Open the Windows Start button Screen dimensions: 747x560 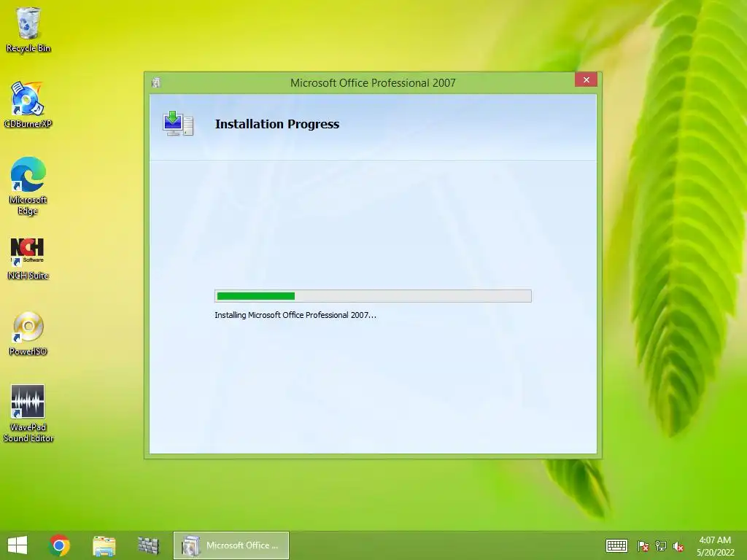(x=18, y=545)
